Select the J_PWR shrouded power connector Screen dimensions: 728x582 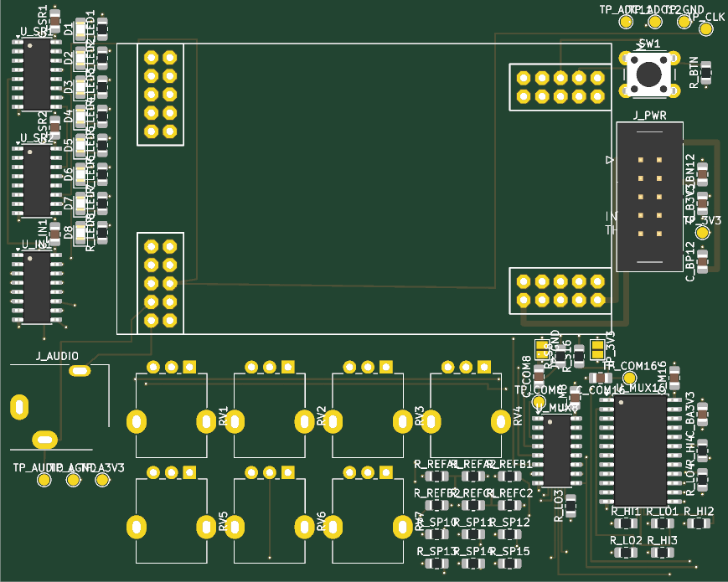point(649,197)
